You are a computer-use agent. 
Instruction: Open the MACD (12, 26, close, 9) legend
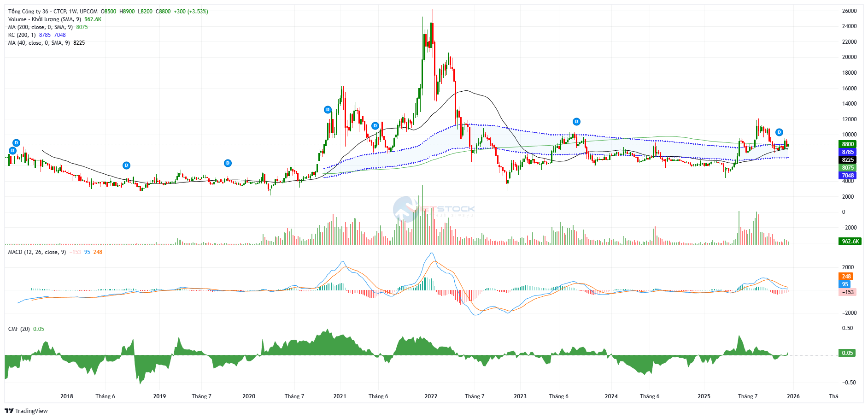(37, 252)
